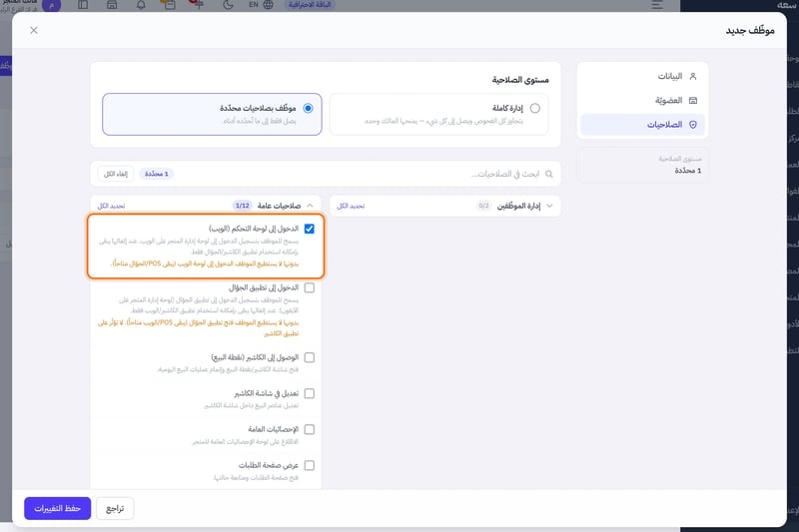Open the hamburger menu in top bar
Screen dimensions: 799x532
(657, 5)
